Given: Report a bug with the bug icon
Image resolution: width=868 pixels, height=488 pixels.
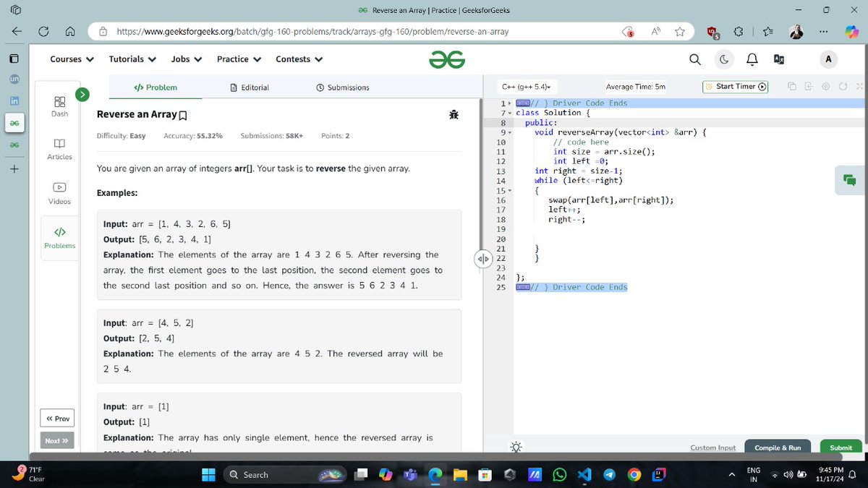Looking at the screenshot, I should (454, 114).
